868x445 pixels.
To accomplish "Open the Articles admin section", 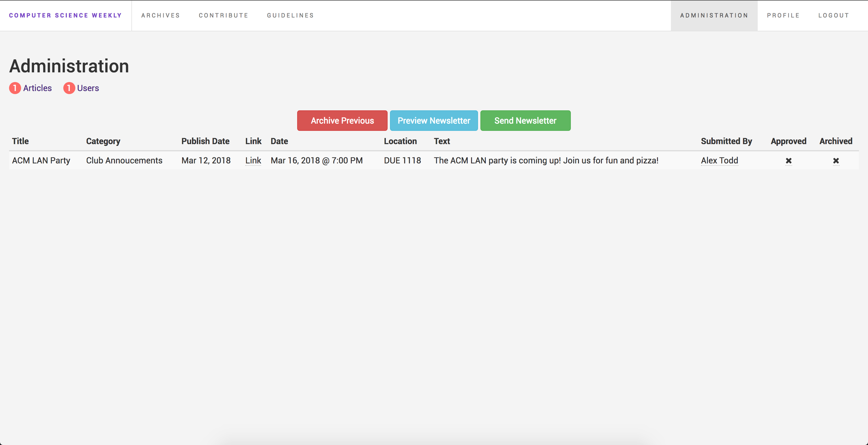I will (37, 88).
